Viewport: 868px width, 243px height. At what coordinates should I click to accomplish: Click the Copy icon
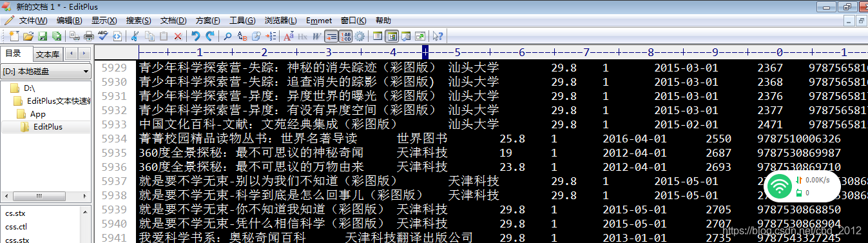(x=149, y=36)
